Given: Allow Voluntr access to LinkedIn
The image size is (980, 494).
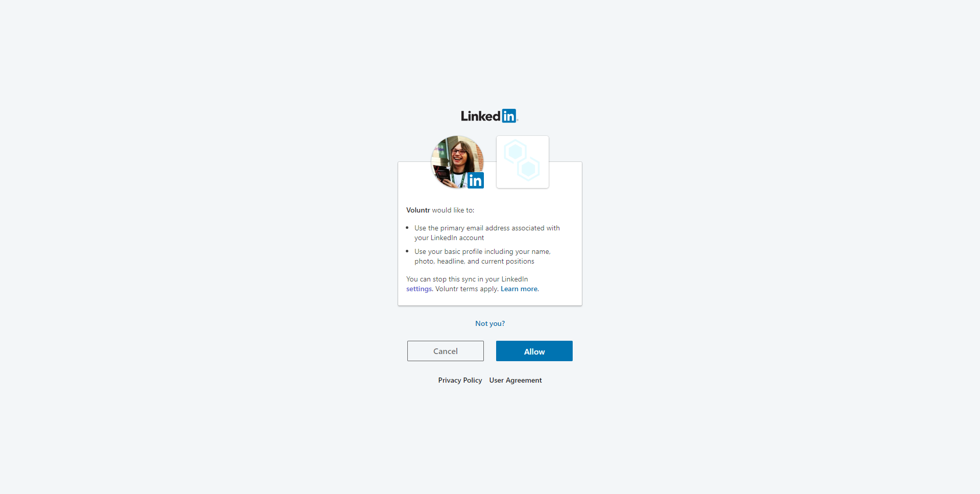Looking at the screenshot, I should tap(534, 351).
